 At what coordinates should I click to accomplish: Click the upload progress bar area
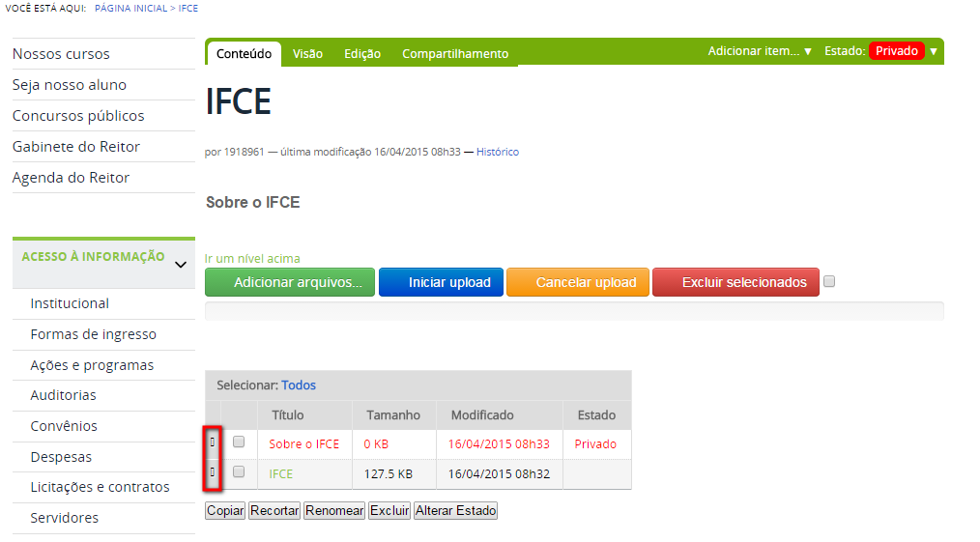574,311
